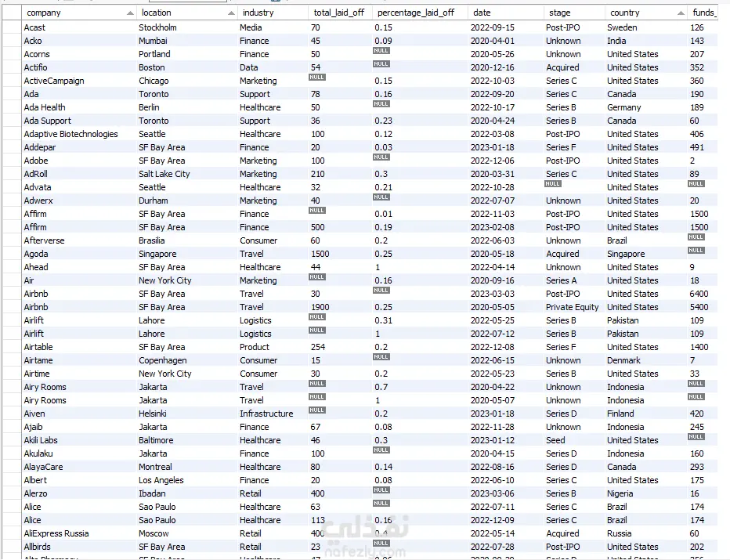The width and height of the screenshot is (730, 560).
Task: Select the Acorns company cell
Action: click(x=78, y=54)
